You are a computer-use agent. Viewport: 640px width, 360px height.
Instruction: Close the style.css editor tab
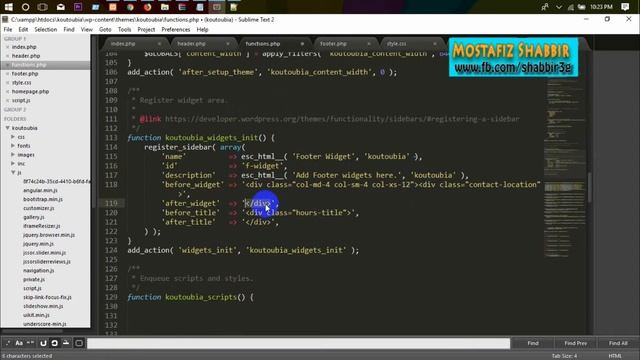[435, 44]
